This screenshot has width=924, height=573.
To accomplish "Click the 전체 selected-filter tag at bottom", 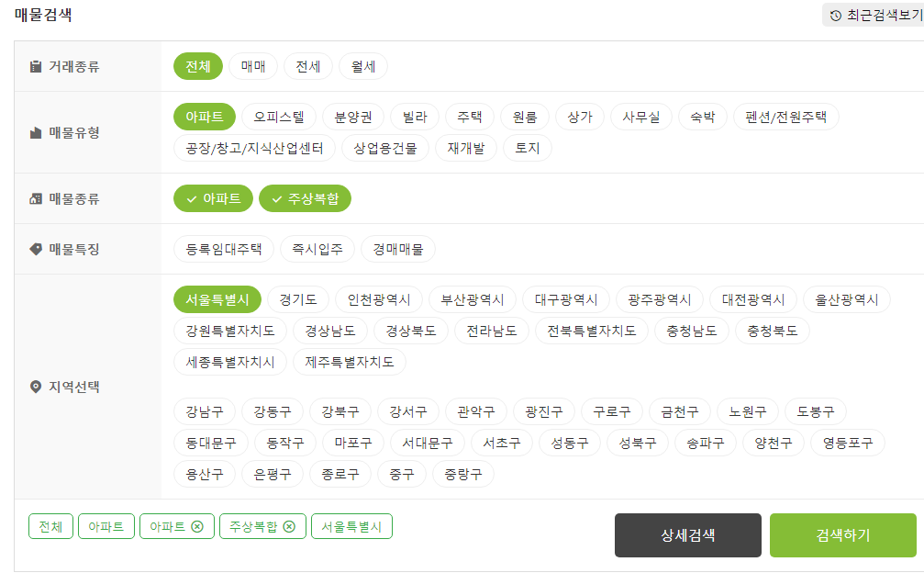I will coord(50,526).
